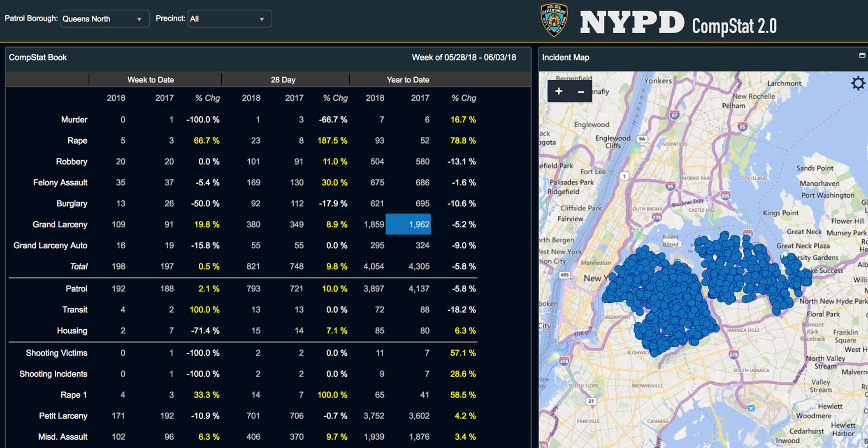Open the map settings gear icon
This screenshot has width=868, height=448.
click(x=858, y=83)
